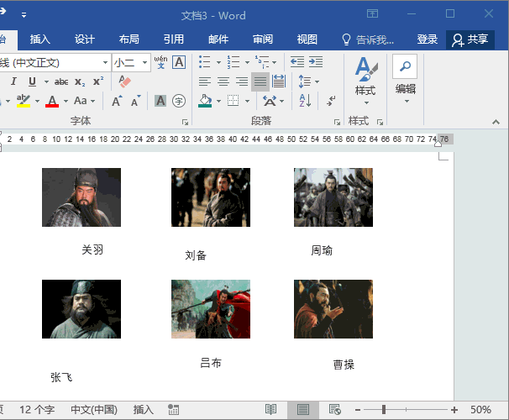Expand underline style arrow
Viewport: 509px width, 420px height.
click(x=46, y=81)
